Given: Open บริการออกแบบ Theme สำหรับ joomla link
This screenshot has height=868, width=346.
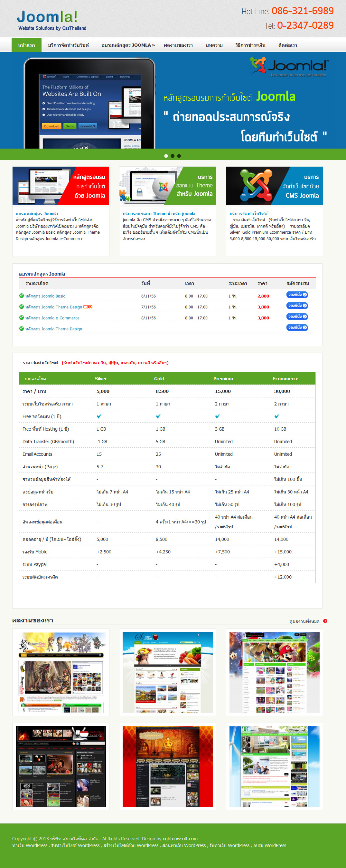Looking at the screenshot, I should tap(159, 213).
